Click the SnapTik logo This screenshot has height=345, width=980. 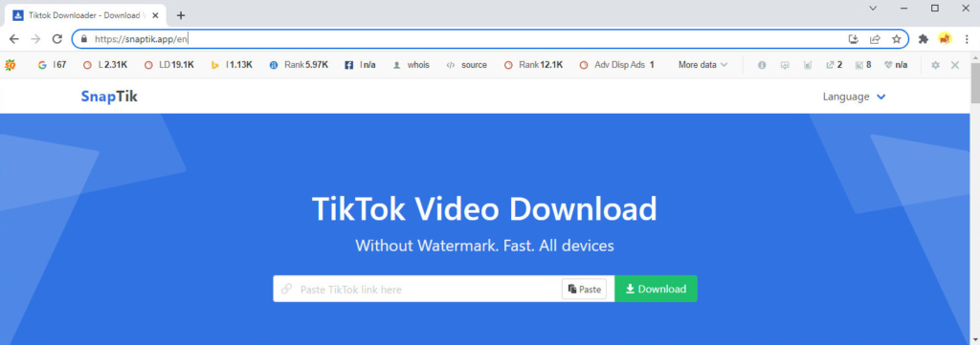tap(109, 97)
